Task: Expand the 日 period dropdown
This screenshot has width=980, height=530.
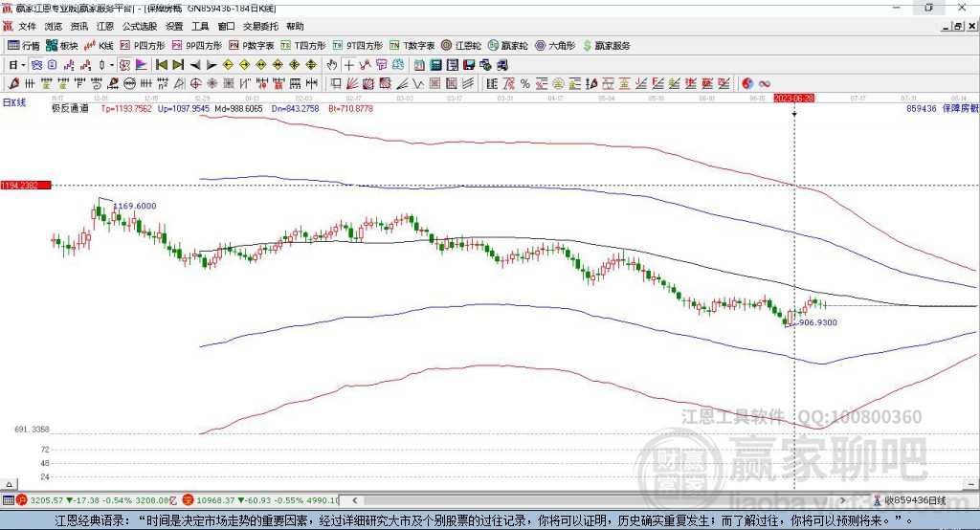Action: click(23, 65)
